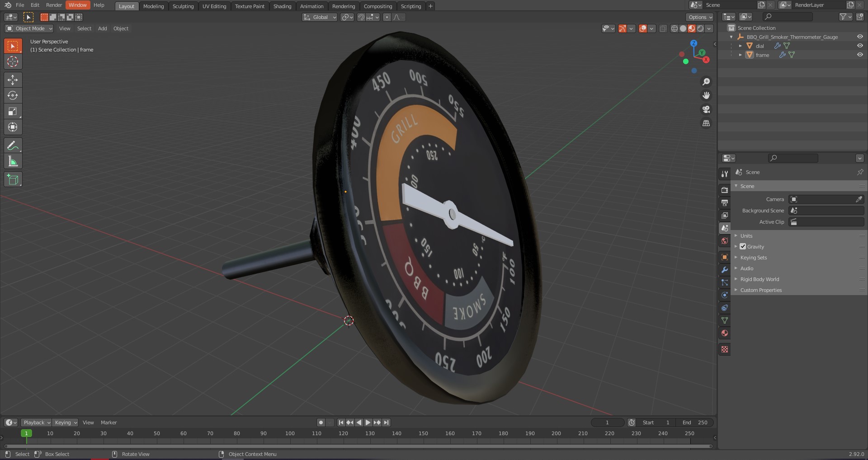Add a new workspace with plus button
The width and height of the screenshot is (868, 460).
point(430,6)
